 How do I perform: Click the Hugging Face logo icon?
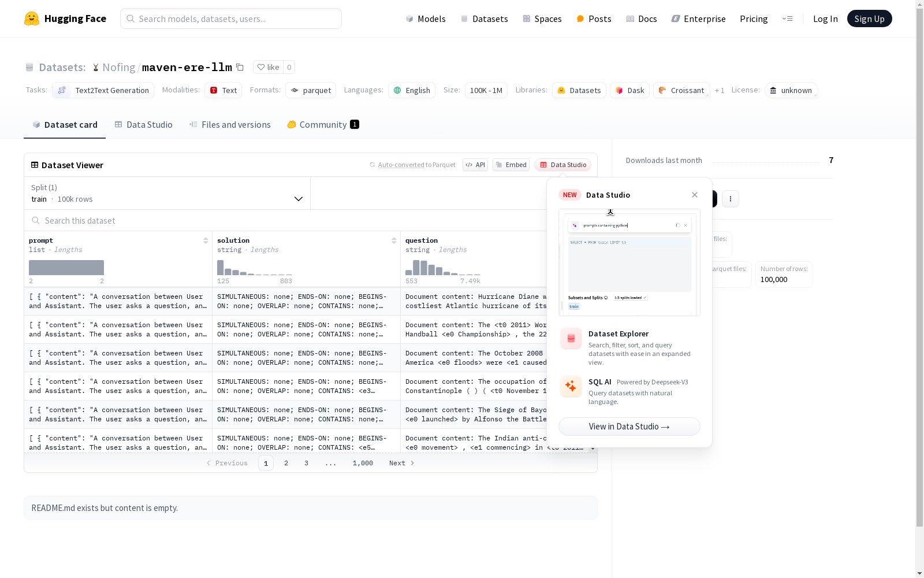click(x=32, y=18)
